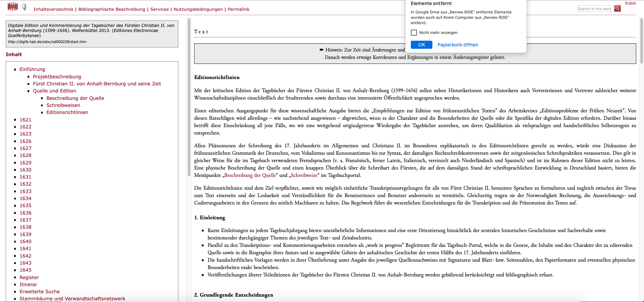Open the diary year 1635
The width and height of the screenshot is (644, 302).
click(25, 205)
